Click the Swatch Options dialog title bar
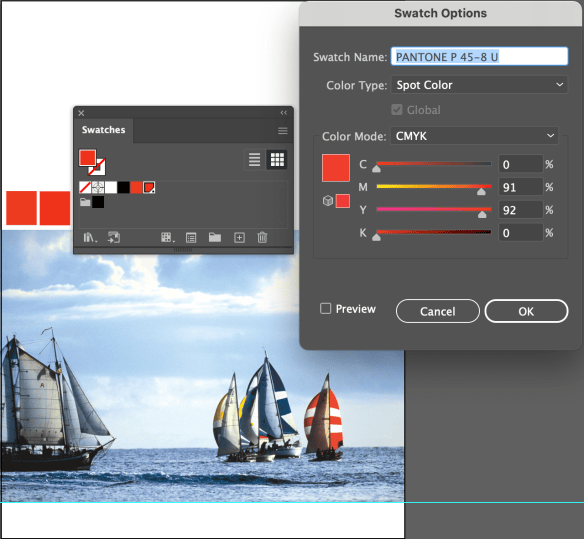The image size is (584, 539). coord(440,13)
